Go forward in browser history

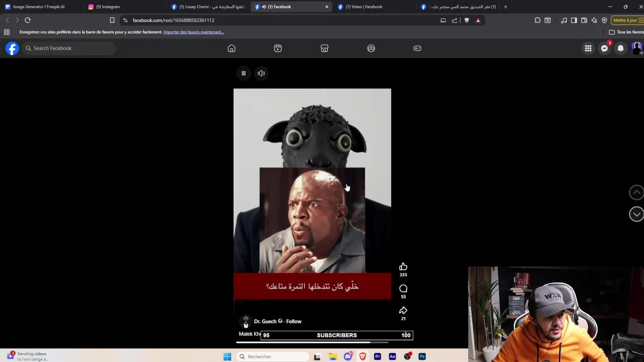point(17,20)
